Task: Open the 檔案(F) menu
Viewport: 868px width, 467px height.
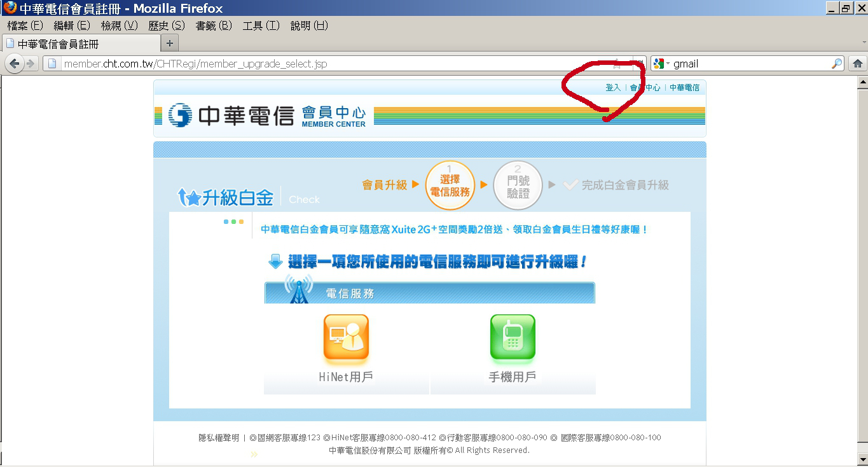Action: pos(25,25)
